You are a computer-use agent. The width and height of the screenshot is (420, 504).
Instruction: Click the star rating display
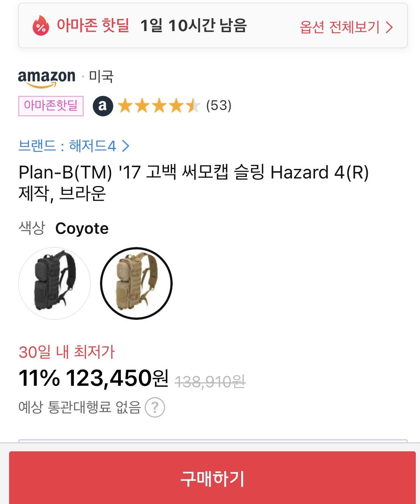point(158,106)
